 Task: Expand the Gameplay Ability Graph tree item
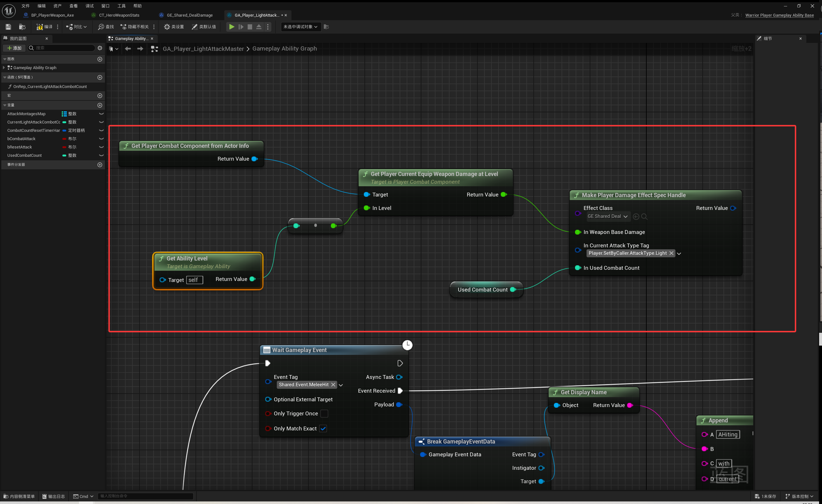[x=4, y=68]
